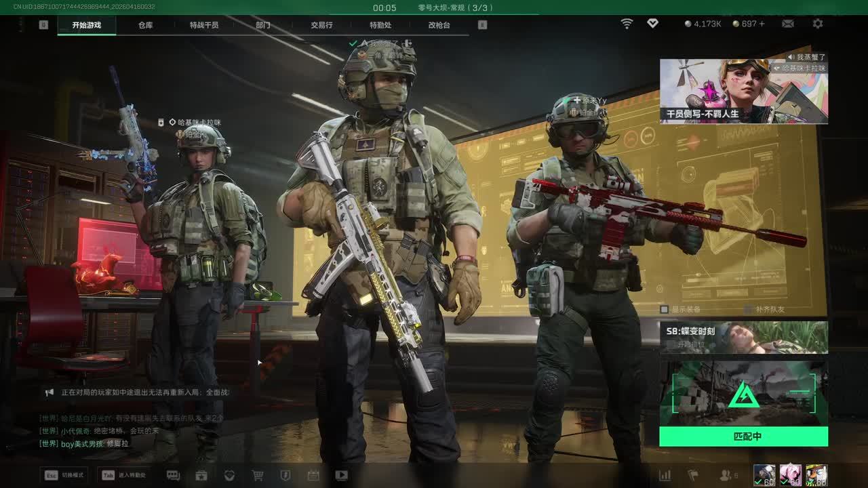
Task: Click the diamond rank icon in top bar
Action: (x=652, y=24)
